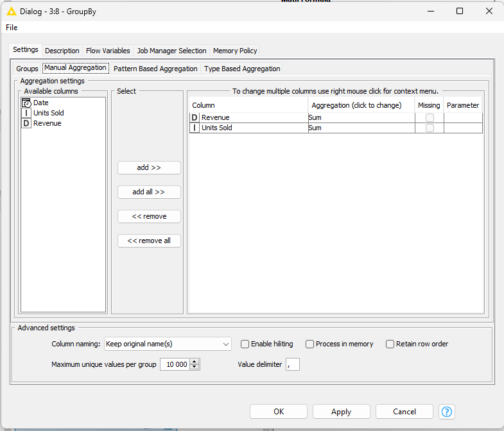Toggle the Process in memory checkbox
The width and height of the screenshot is (504, 431).
pyautogui.click(x=309, y=344)
